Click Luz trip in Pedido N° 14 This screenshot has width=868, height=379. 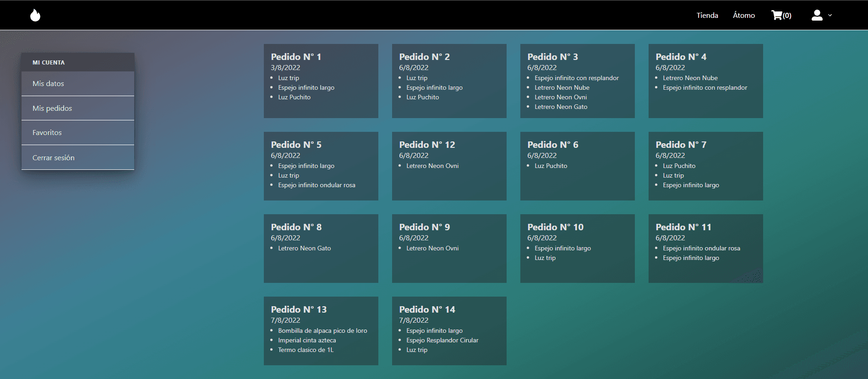click(417, 350)
